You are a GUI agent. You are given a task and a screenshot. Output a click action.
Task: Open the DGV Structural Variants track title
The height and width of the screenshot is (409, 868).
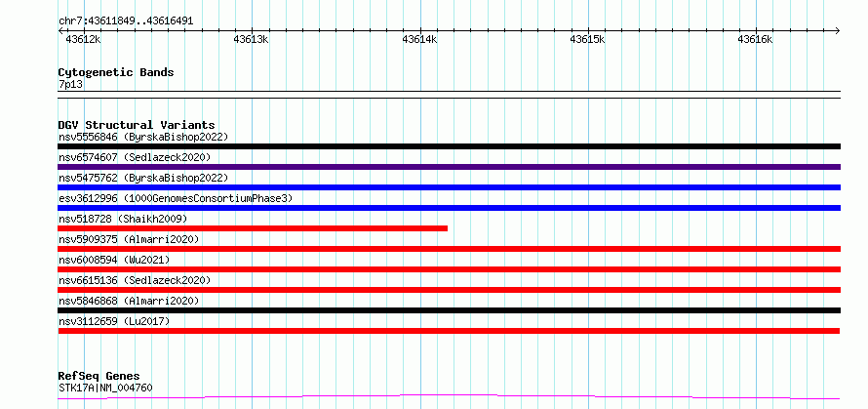[x=137, y=125]
